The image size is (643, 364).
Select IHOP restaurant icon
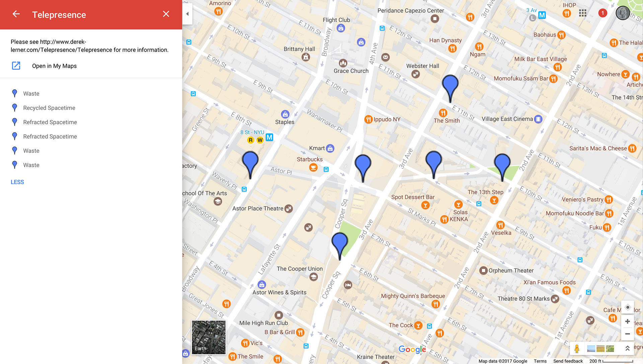567,13
